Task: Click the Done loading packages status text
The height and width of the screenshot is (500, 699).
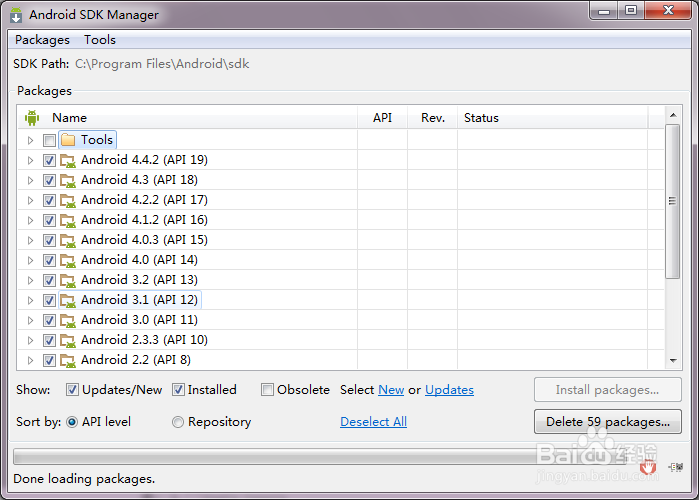Action: click(84, 479)
